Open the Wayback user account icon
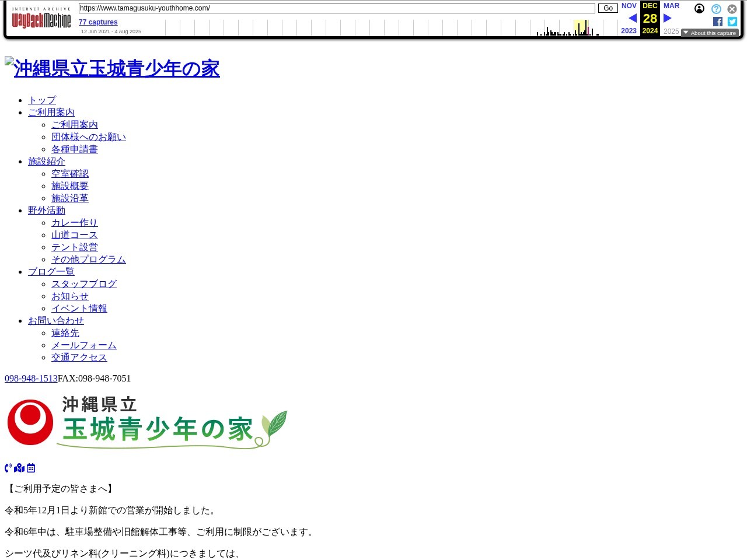The image size is (747, 560). pos(699,9)
